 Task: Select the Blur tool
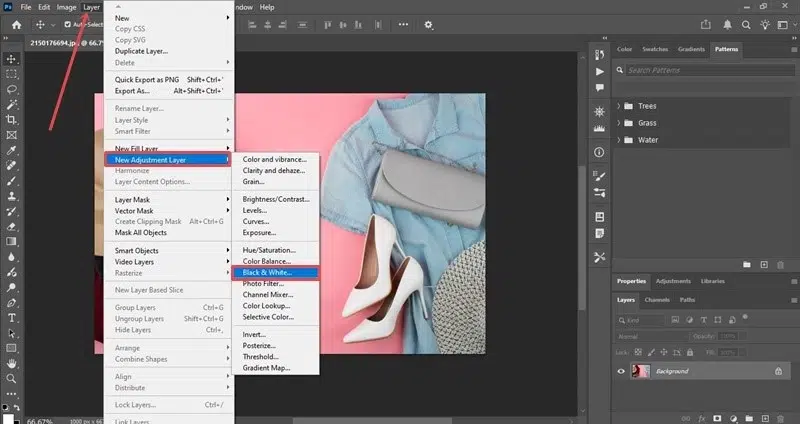pyautogui.click(x=11, y=257)
